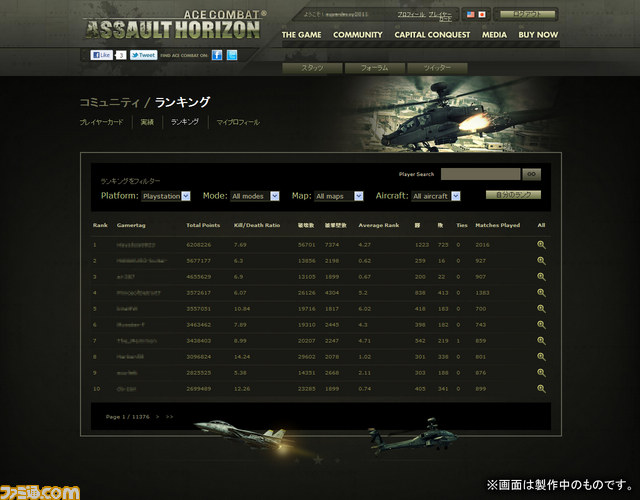Open magnifier icon on rank 6 row
This screenshot has height=500, width=640.
541,325
